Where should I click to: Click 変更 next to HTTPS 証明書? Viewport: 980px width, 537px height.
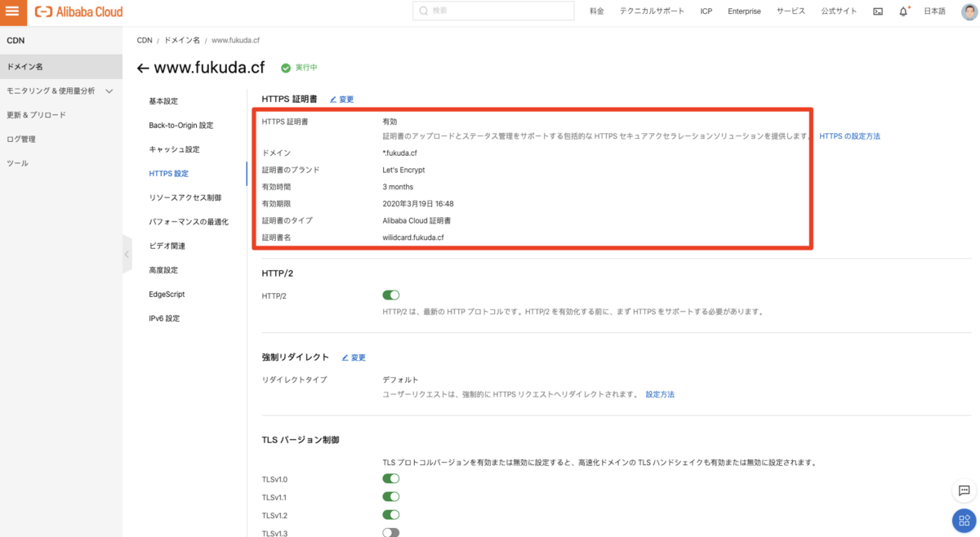(x=342, y=100)
